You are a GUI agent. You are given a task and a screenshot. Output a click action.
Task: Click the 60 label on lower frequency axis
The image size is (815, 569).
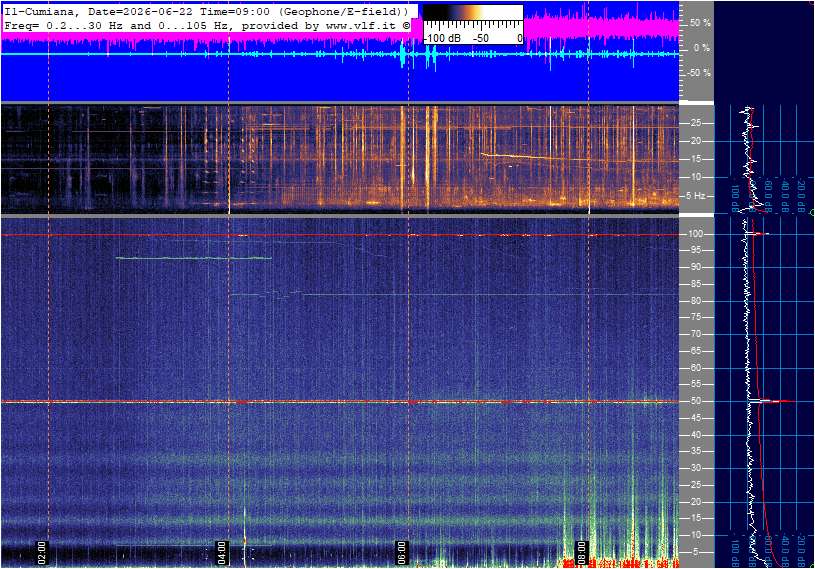tap(695, 368)
